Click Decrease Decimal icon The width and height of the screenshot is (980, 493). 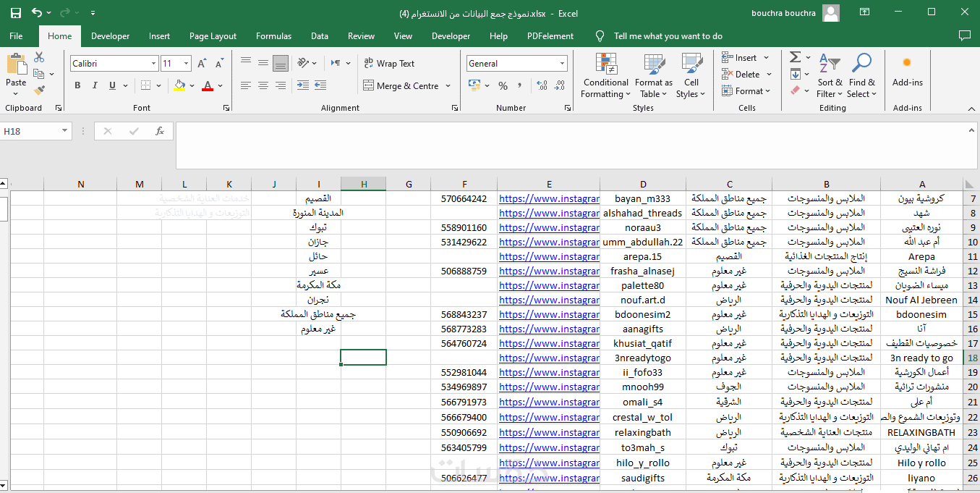559,85
